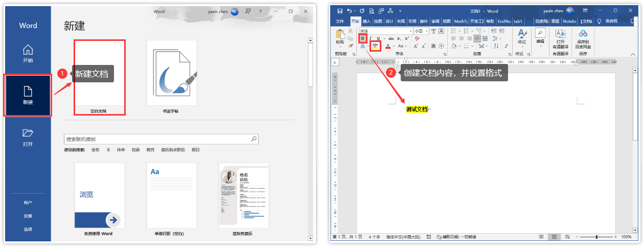Click the Redo/repeat arrow icon
The width and height of the screenshot is (644, 247).
point(362,11)
